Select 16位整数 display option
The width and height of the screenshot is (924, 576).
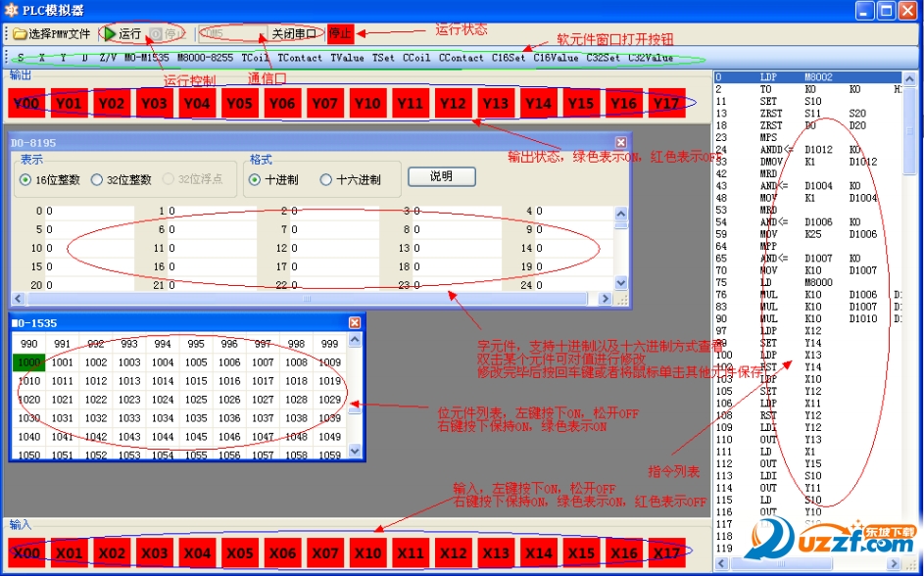50,179
